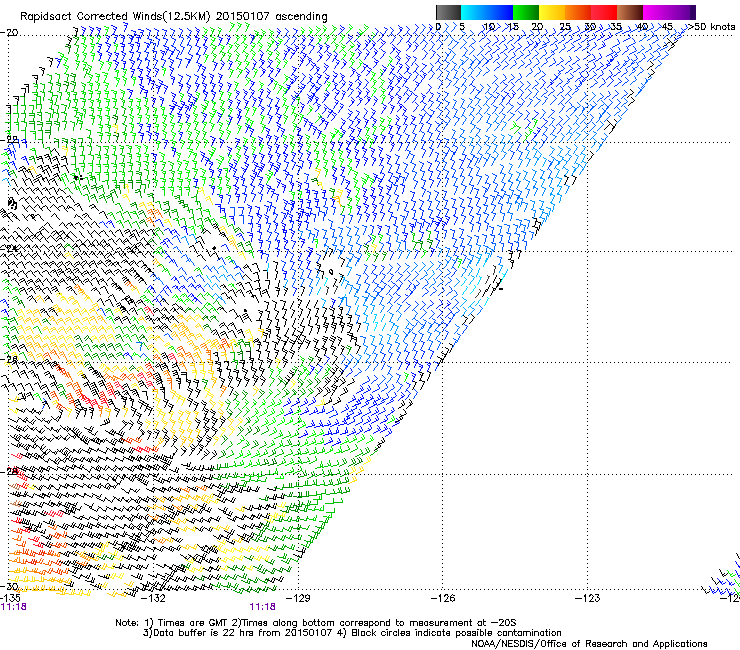
Task: Click the -123 longitude axis label
Action: pos(588,598)
